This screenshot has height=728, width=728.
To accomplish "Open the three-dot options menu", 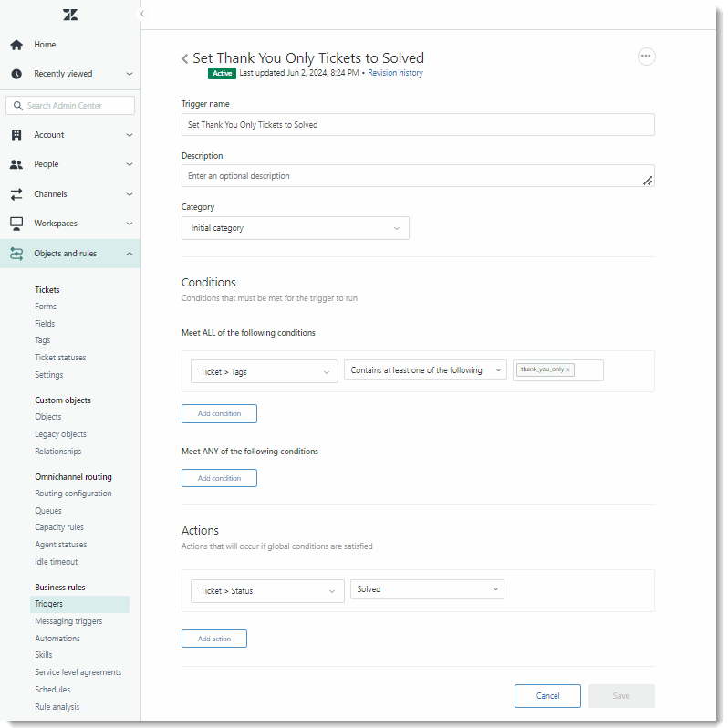I will pos(646,57).
